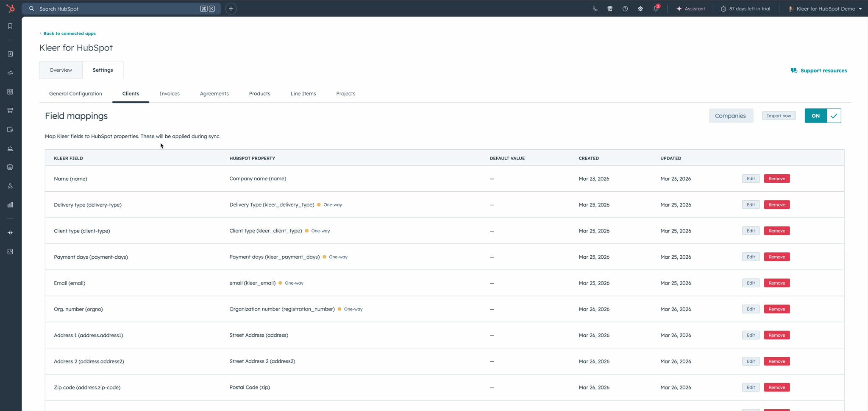
Task: Edit the Address 2 mapping
Action: pos(751,361)
